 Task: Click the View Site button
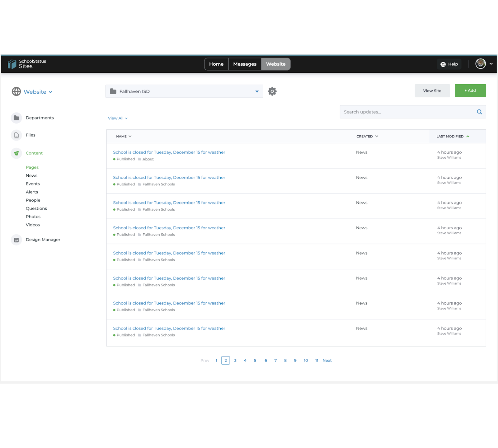[432, 91]
